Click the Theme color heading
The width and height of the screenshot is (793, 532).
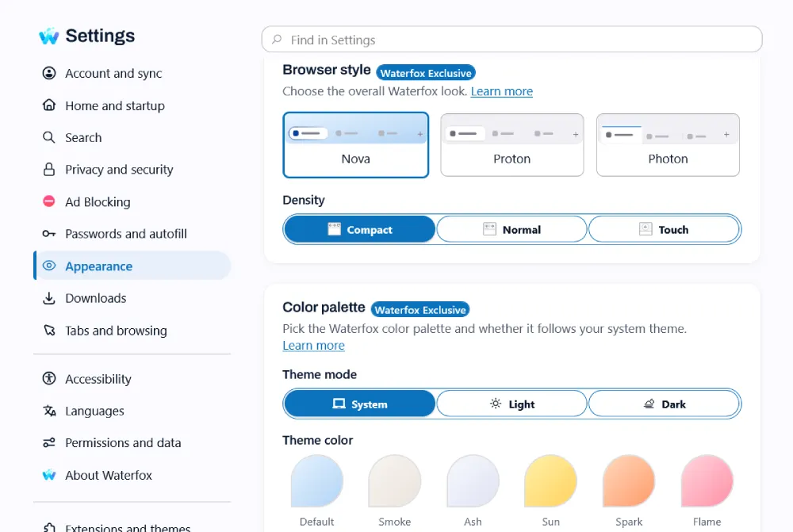pyautogui.click(x=318, y=440)
